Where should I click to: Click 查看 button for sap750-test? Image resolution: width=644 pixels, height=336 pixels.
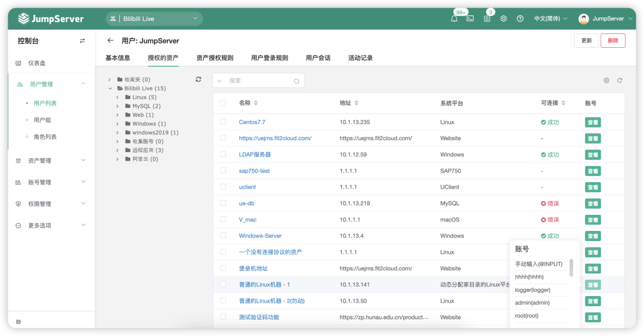(593, 171)
